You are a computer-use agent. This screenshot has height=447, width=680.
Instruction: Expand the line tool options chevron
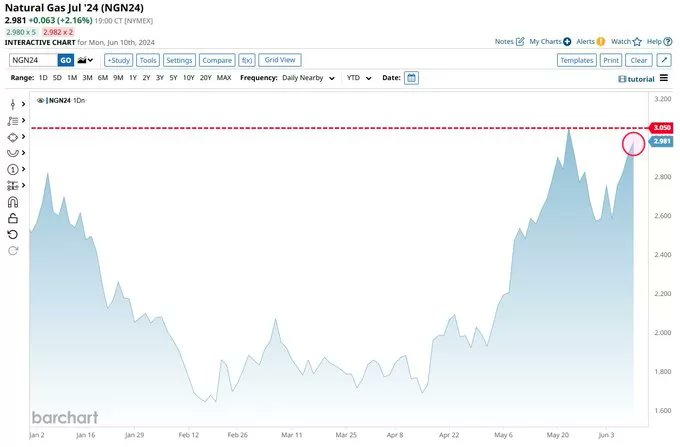[23, 120]
